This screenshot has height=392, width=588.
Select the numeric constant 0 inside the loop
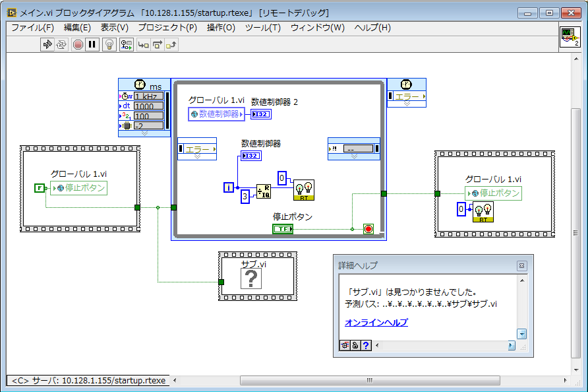tap(282, 178)
